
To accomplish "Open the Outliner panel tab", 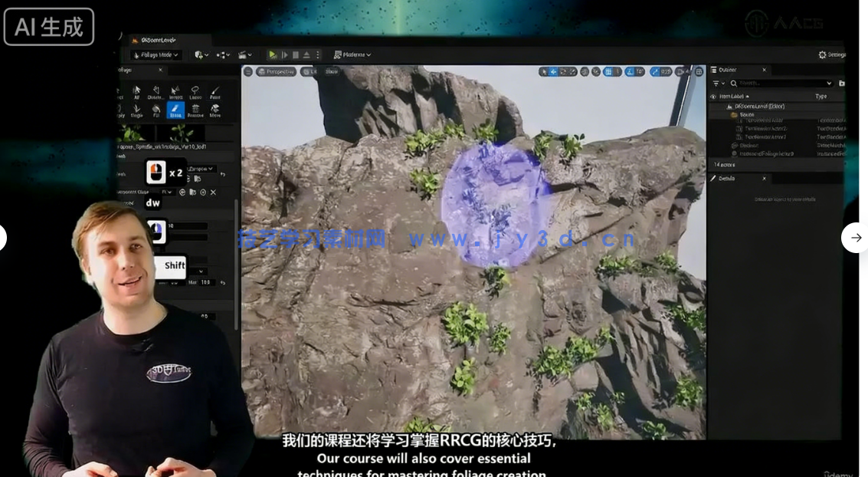I will pyautogui.click(x=726, y=70).
